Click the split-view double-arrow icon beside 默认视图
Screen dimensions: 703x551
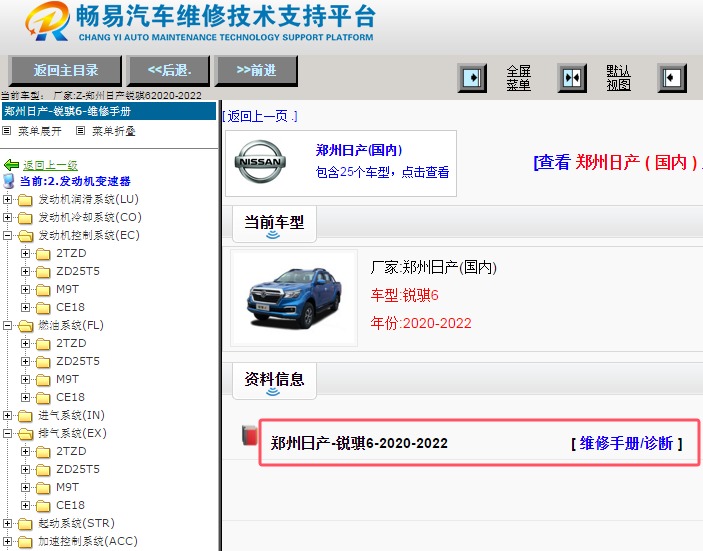[x=572, y=78]
